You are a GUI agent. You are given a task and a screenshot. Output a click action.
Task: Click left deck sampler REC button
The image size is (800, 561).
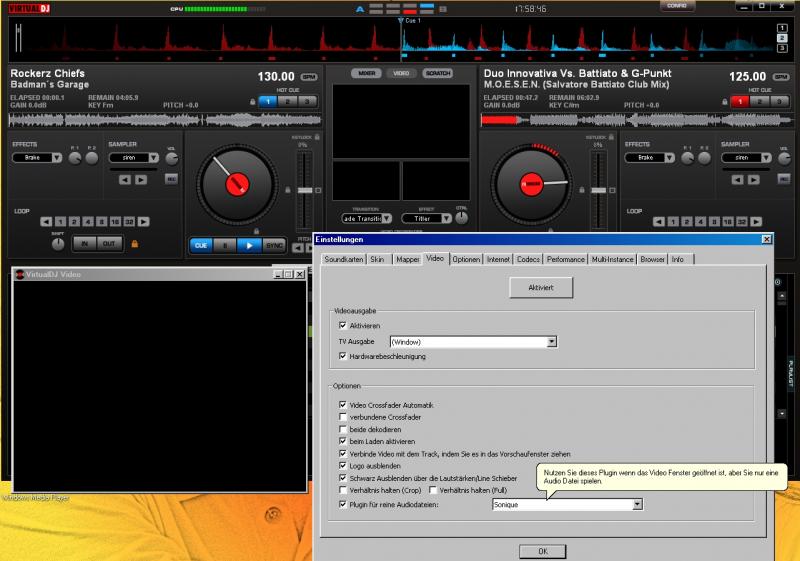[x=171, y=179]
